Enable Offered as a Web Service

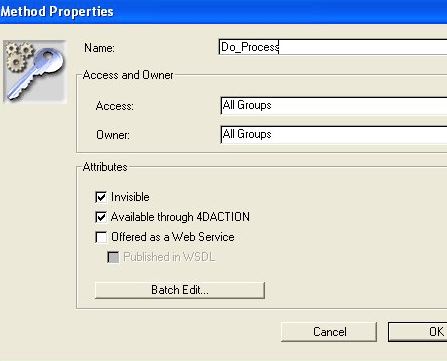click(101, 237)
